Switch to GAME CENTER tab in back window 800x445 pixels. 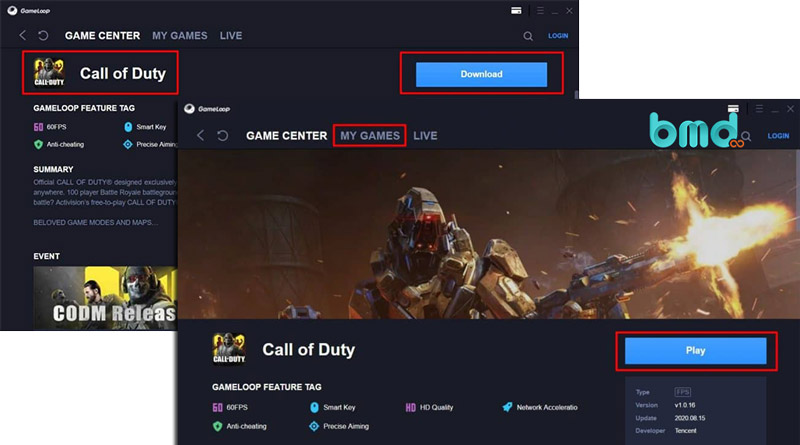102,36
